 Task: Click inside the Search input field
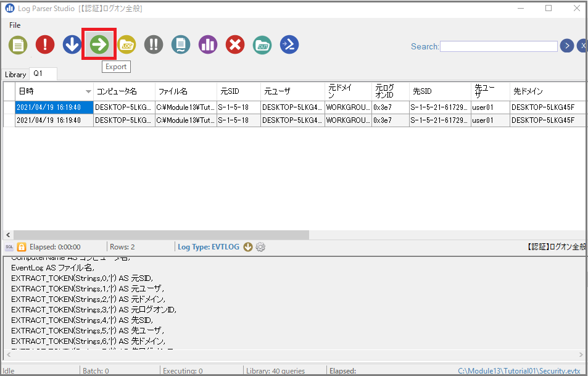(499, 46)
